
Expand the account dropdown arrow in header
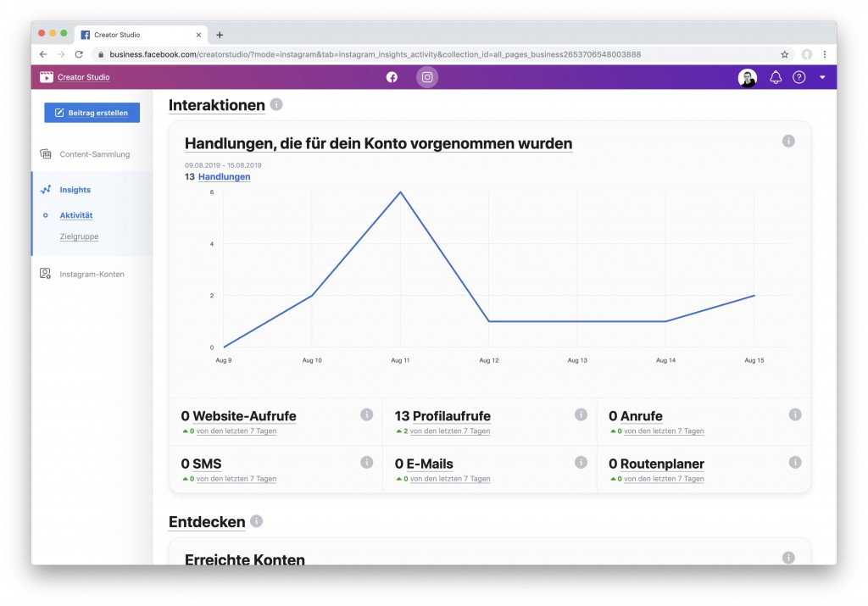[x=822, y=77]
